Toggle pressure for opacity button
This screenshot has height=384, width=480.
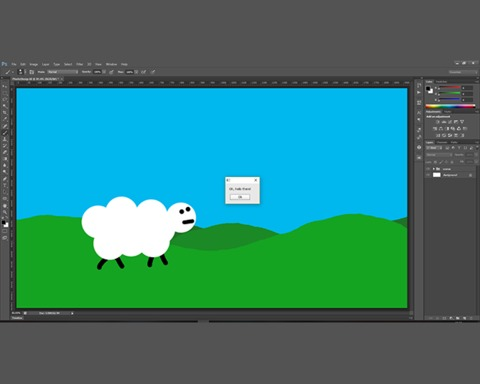point(111,72)
